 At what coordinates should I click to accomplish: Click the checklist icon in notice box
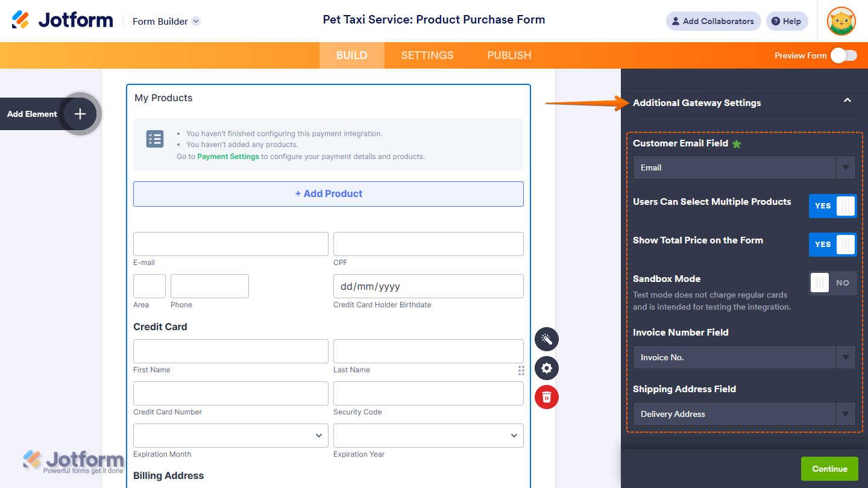[155, 139]
